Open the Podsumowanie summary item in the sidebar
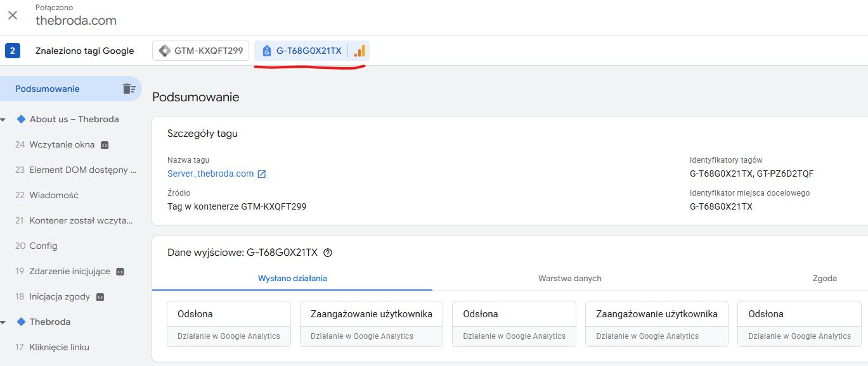The width and height of the screenshot is (868, 366). pos(71,89)
